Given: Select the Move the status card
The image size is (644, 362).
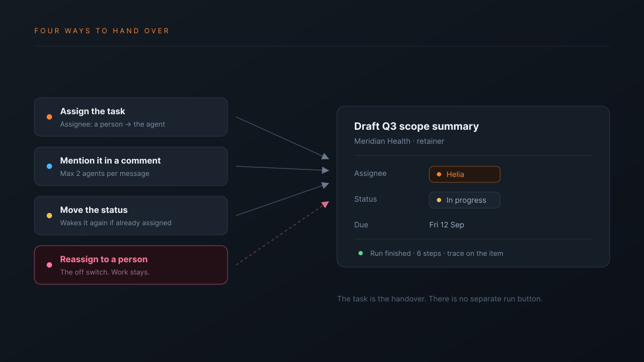Looking at the screenshot, I should [131, 216].
